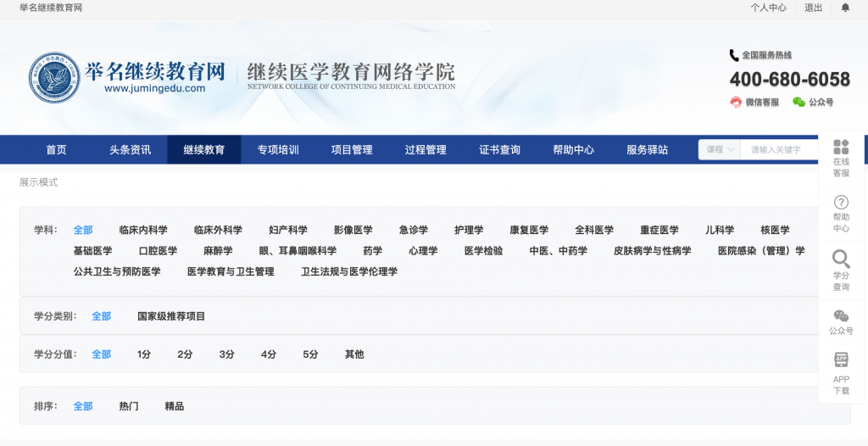
Task: Filter by 重症医学 discipline
Action: [x=659, y=230]
